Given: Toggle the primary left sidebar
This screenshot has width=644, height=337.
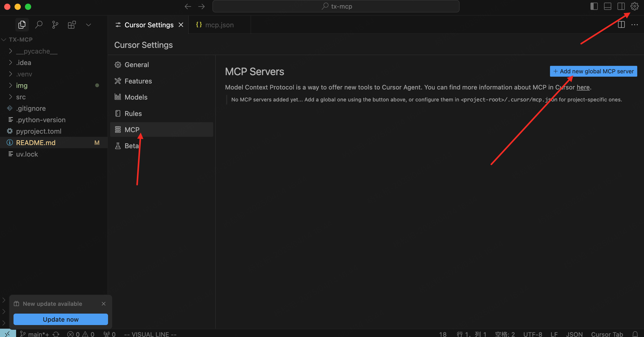Looking at the screenshot, I should click(x=594, y=6).
